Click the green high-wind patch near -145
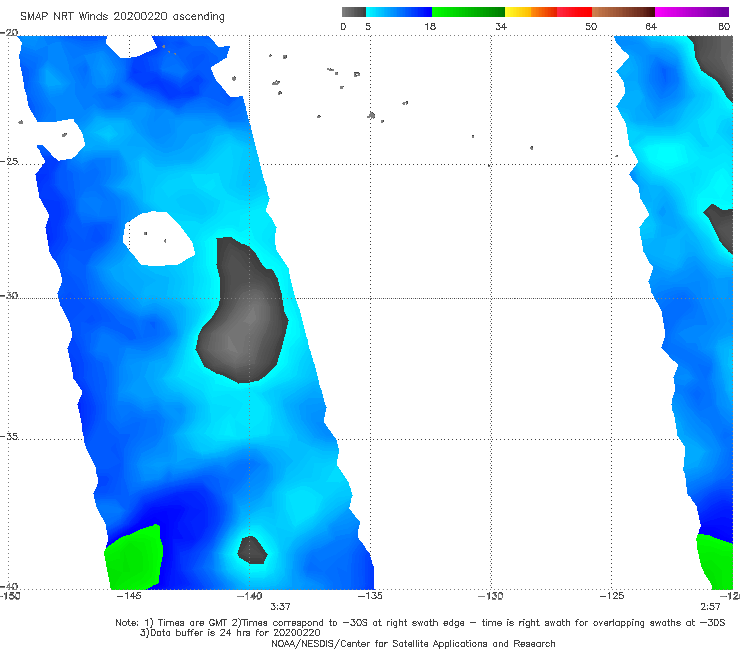Viewport: 740px width, 650px height. pos(135,558)
